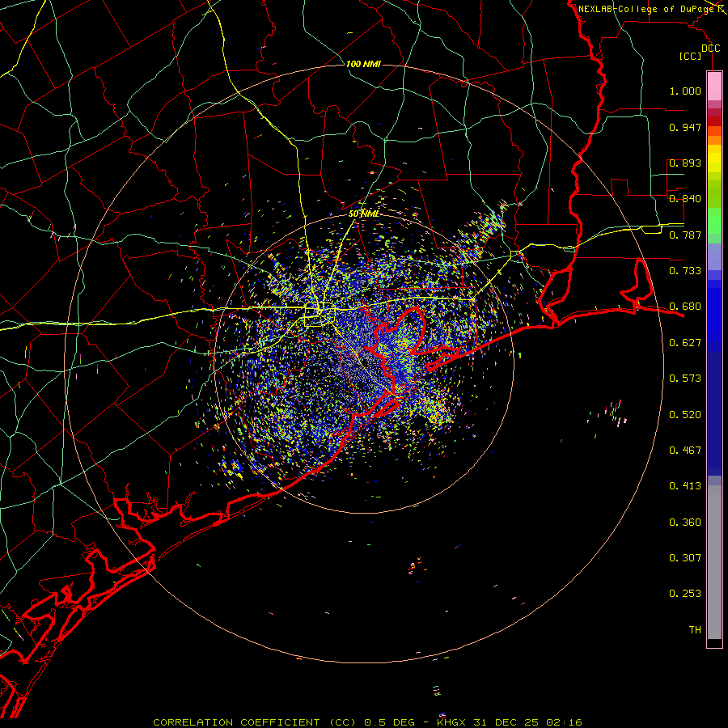Click the KHGX station identifier
728x728 pixels.
pyautogui.click(x=451, y=722)
